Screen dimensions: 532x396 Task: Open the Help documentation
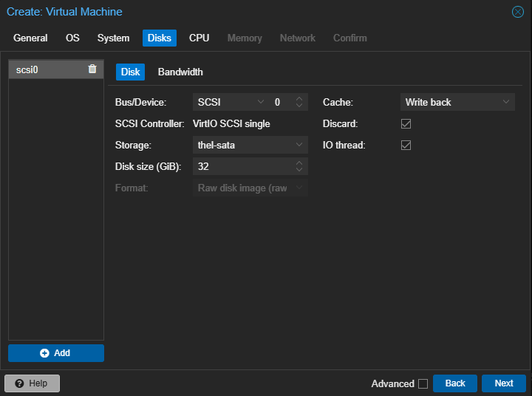click(32, 383)
